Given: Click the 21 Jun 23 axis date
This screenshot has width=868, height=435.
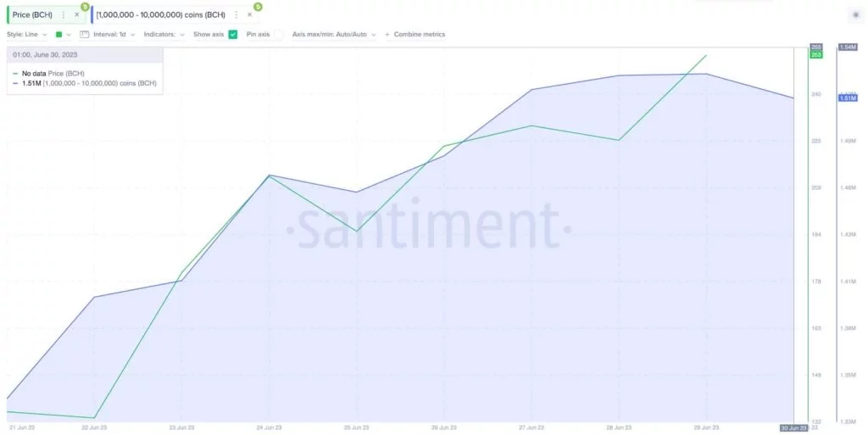Looking at the screenshot, I should tap(21, 428).
